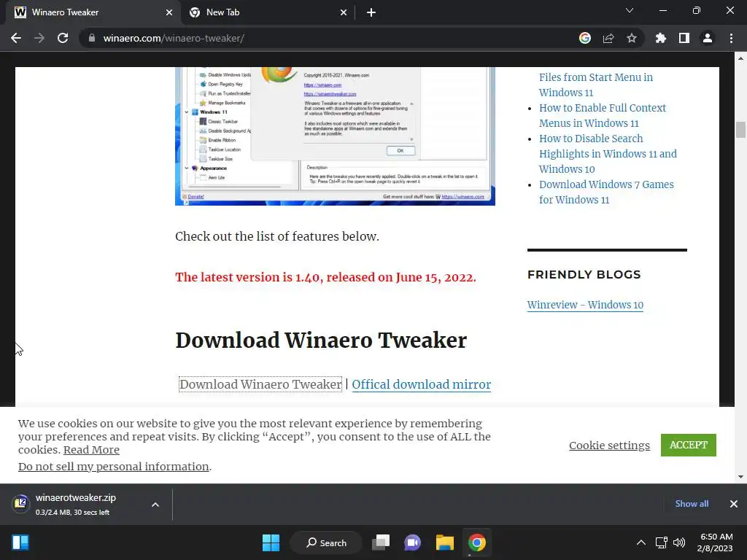Go back to the previous page
Screen dimensions: 747x560
16,38
